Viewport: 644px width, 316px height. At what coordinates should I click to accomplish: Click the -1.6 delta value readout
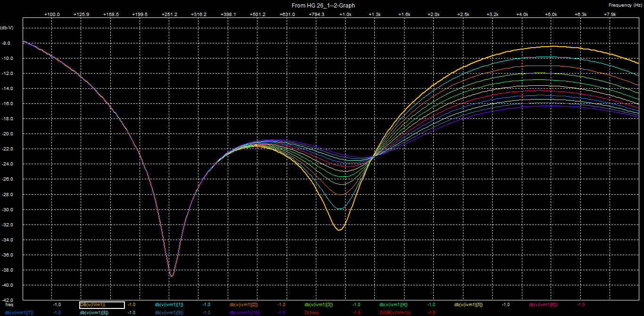pyautogui.click(x=431, y=312)
